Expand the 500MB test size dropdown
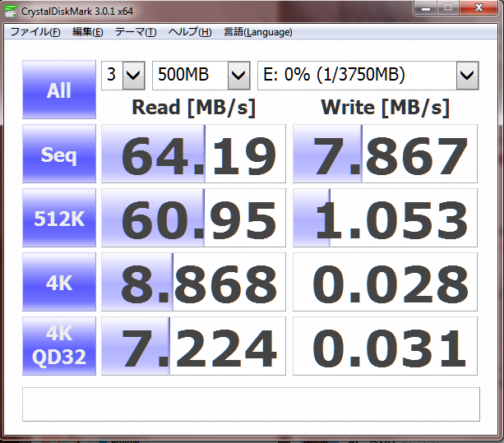Screen dimensions: 504x443 tap(201, 76)
